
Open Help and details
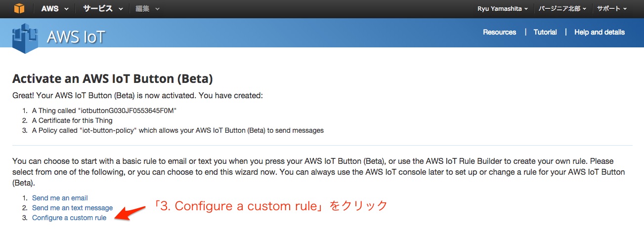point(600,32)
